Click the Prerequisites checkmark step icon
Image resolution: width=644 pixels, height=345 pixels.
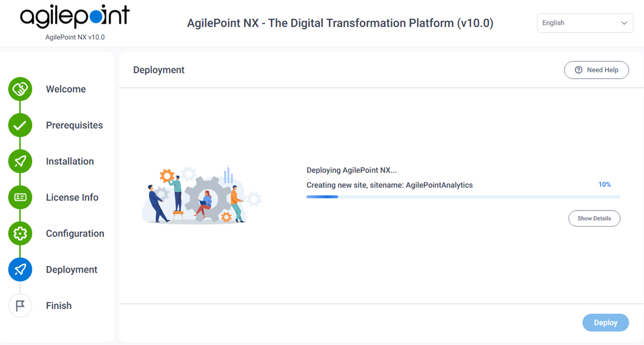tap(20, 125)
